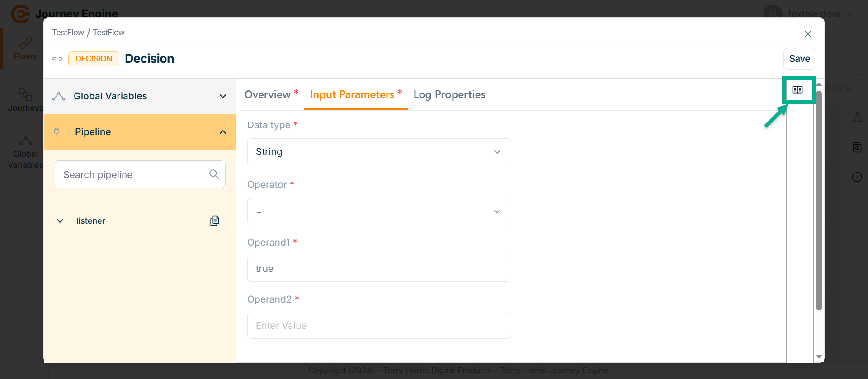Screen dimensions: 868x379
Task: Switch to the Log Properties tab
Action: click(449, 94)
